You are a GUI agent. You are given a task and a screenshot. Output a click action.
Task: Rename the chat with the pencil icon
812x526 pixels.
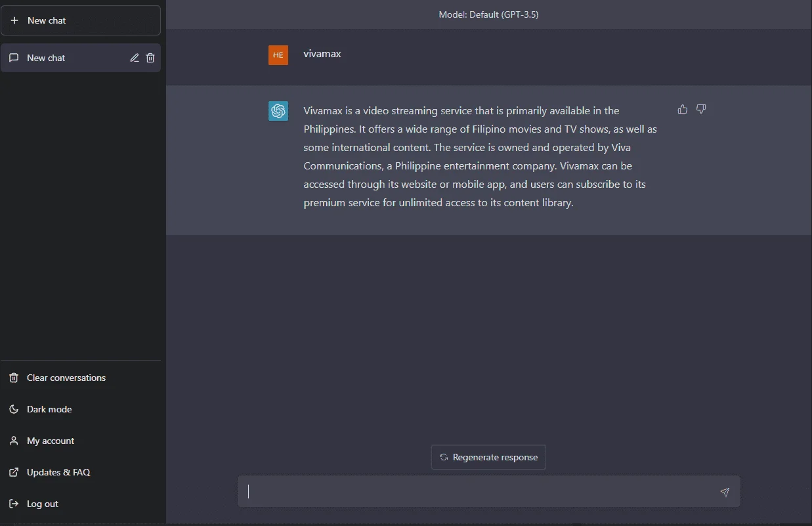tap(135, 58)
